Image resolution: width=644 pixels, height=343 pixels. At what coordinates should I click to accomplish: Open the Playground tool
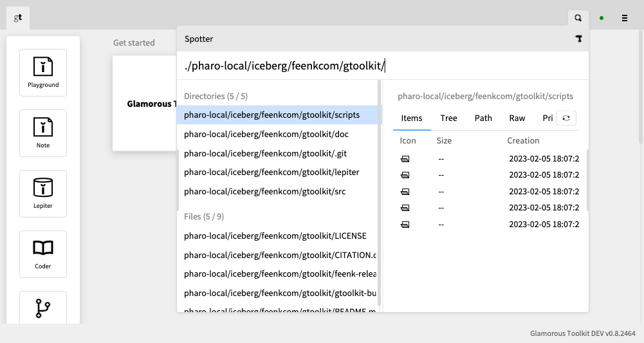click(43, 73)
